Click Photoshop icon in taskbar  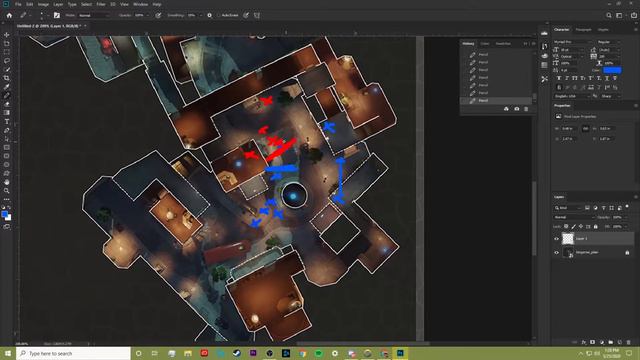coord(400,353)
